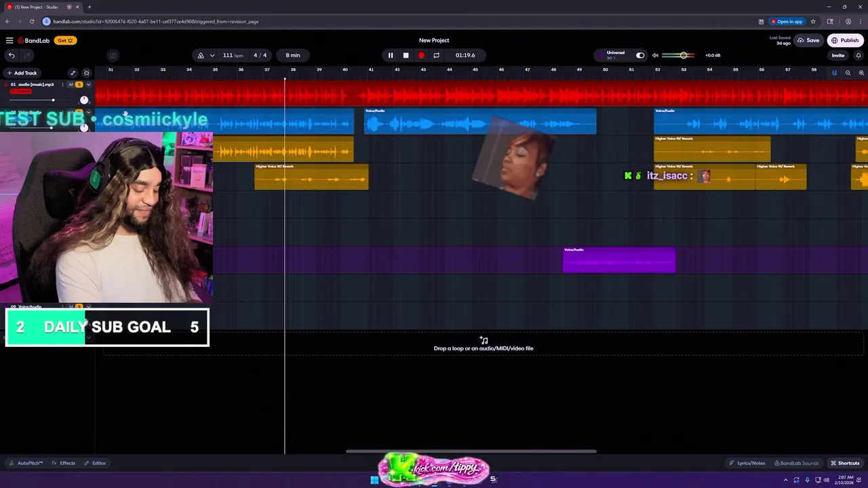The width and height of the screenshot is (868, 488).
Task: Select the orange Higher Voice clip at bar 37
Action: [x=311, y=177]
